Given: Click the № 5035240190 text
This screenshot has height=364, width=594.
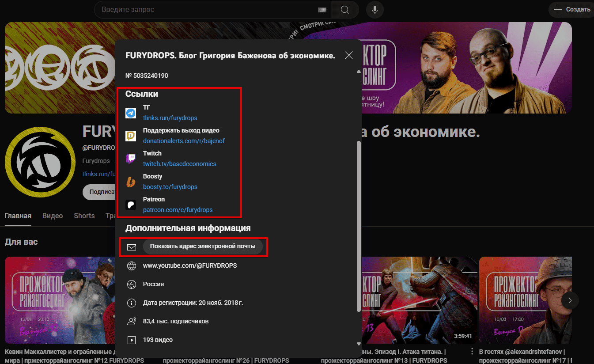Looking at the screenshot, I should pyautogui.click(x=147, y=76).
